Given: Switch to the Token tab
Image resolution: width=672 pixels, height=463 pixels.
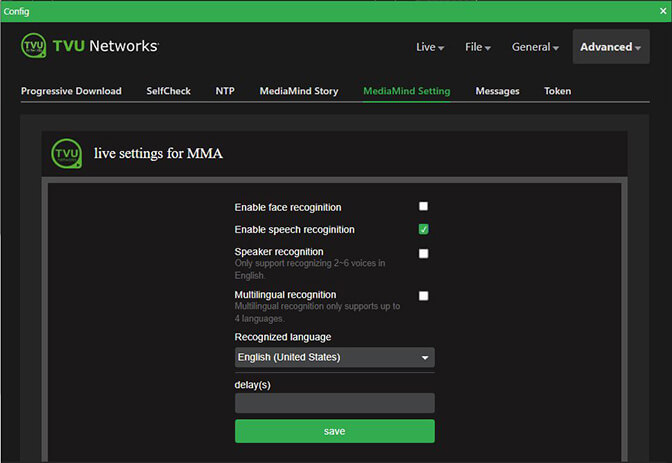Looking at the screenshot, I should (x=558, y=91).
